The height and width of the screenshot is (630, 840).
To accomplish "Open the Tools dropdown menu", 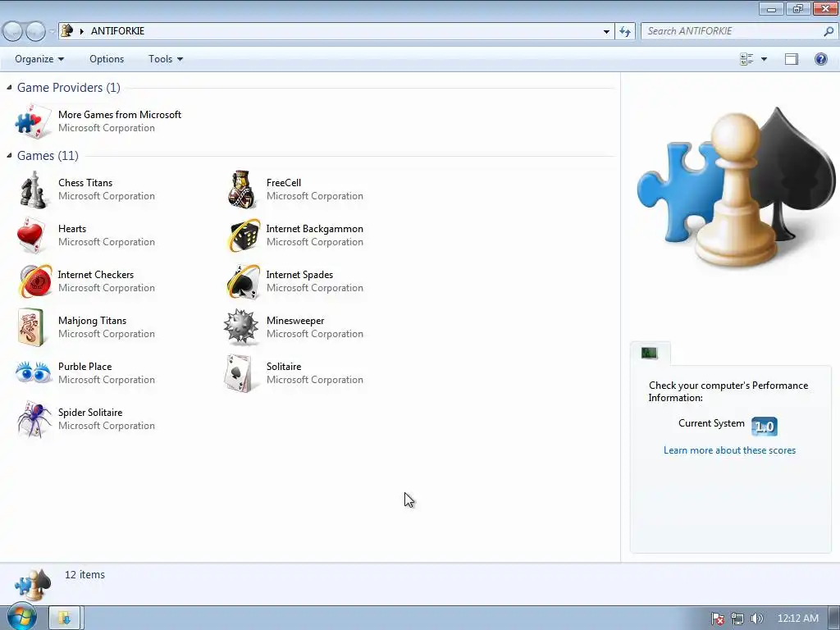I will click(166, 59).
